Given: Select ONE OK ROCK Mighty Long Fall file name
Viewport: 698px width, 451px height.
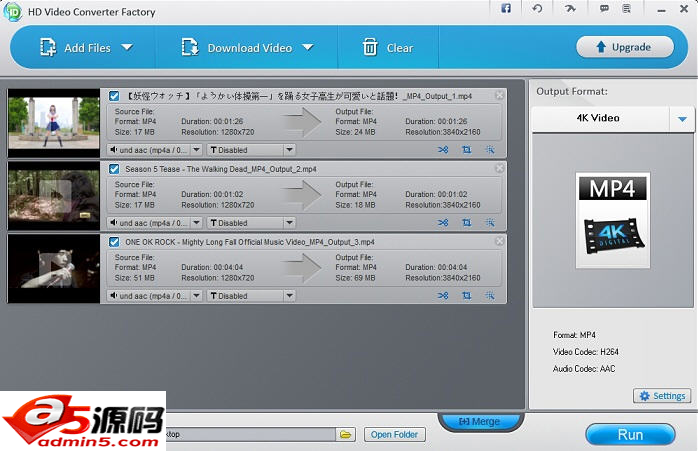Looking at the screenshot, I should point(250,242).
